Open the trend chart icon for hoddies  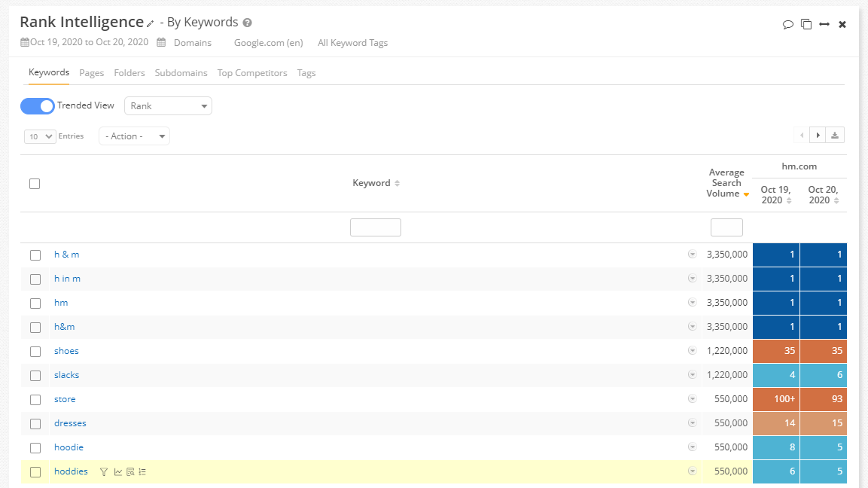click(118, 472)
